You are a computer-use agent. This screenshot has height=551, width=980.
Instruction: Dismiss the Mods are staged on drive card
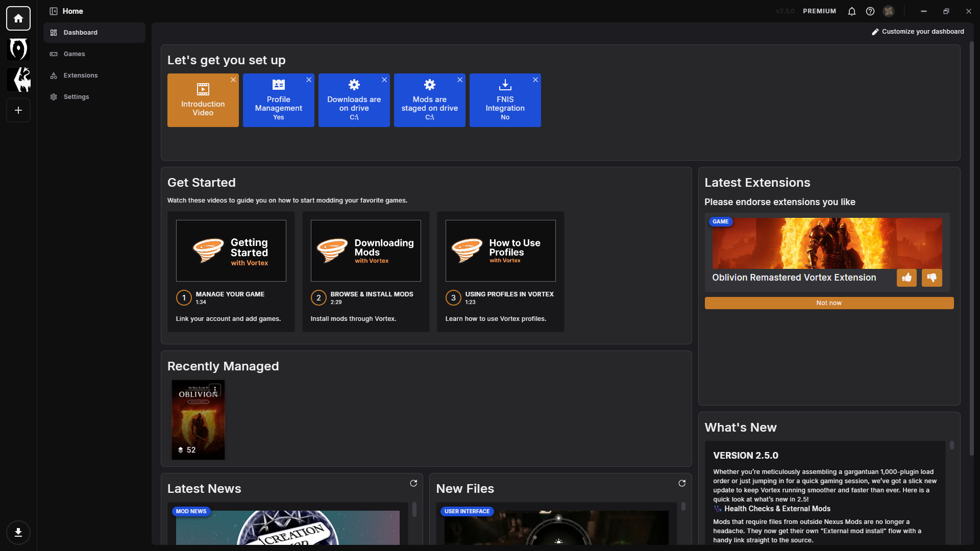460,80
